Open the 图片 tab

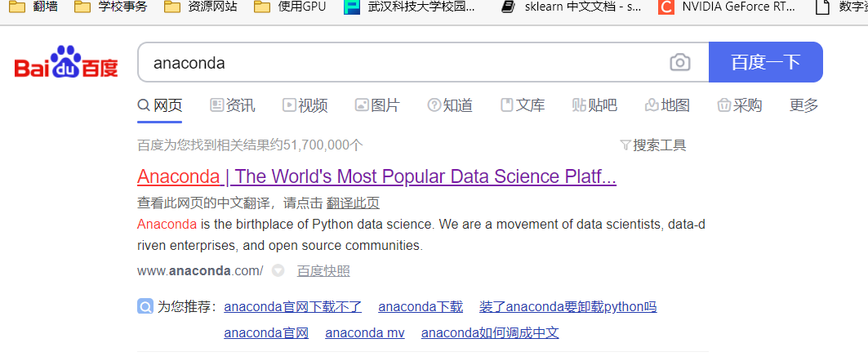pos(377,105)
